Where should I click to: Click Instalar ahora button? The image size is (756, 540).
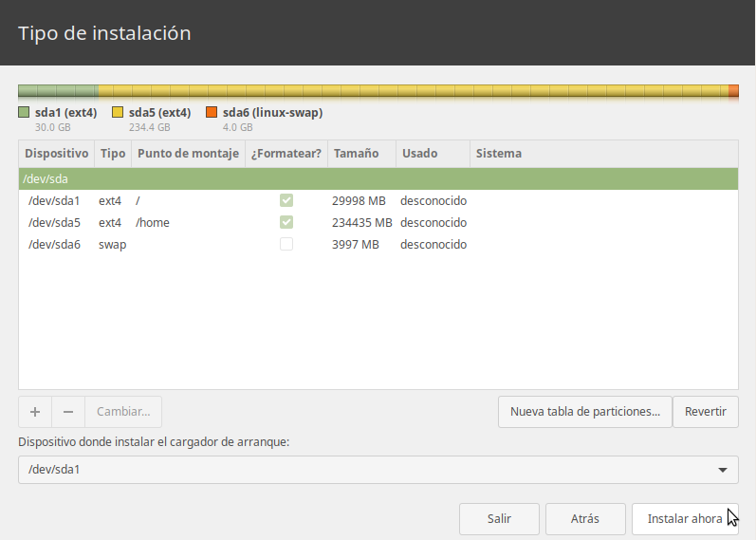tap(684, 519)
